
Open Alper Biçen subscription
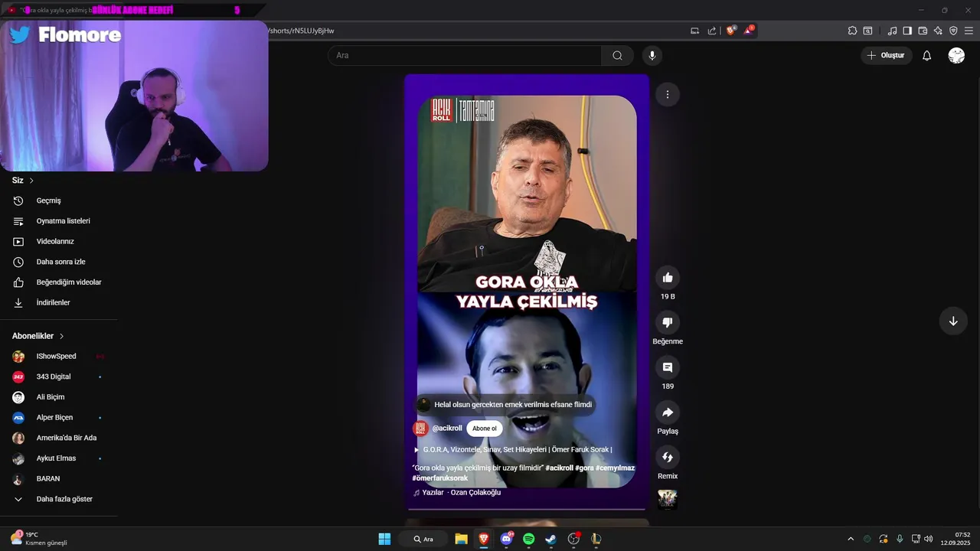(59, 418)
